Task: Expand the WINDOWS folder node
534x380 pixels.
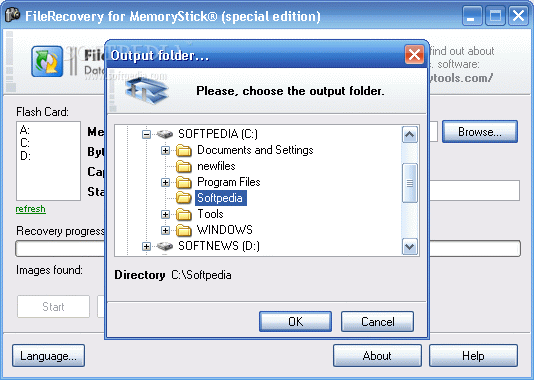Action: click(x=165, y=231)
